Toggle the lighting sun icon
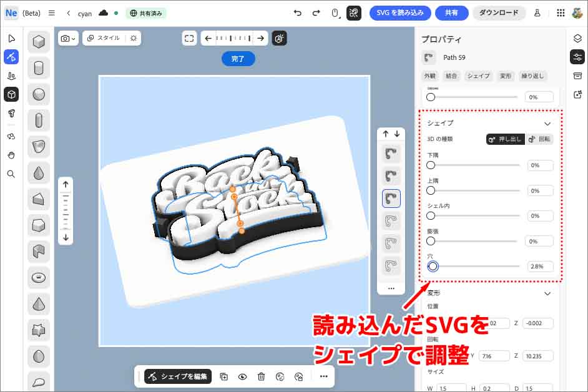Screen dimensions: 588x392 click(x=134, y=38)
